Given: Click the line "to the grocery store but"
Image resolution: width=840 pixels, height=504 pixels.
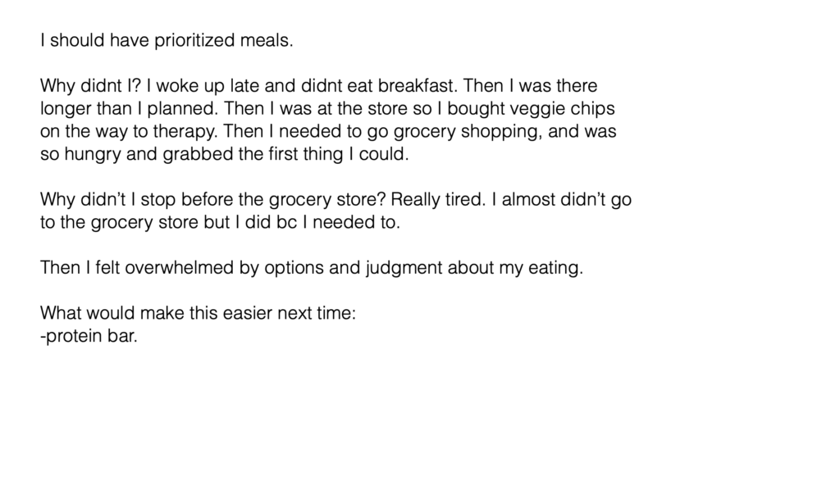Looking at the screenshot, I should 220,222.
